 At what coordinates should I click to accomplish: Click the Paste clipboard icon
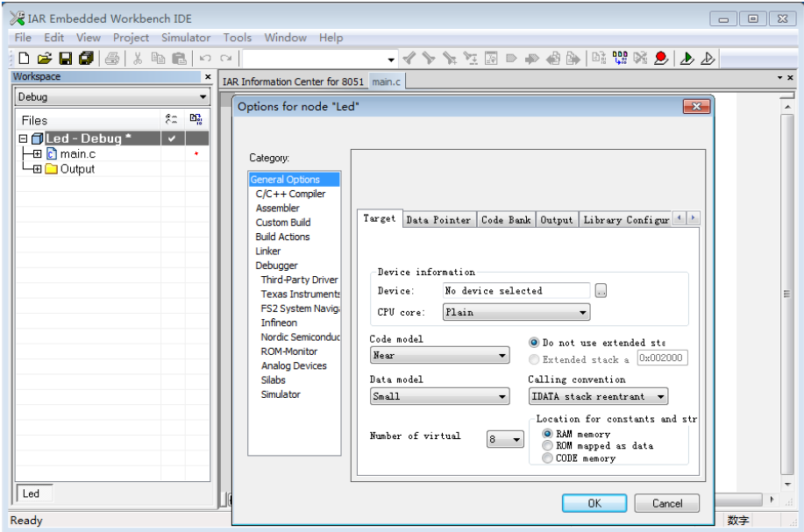coord(179,59)
